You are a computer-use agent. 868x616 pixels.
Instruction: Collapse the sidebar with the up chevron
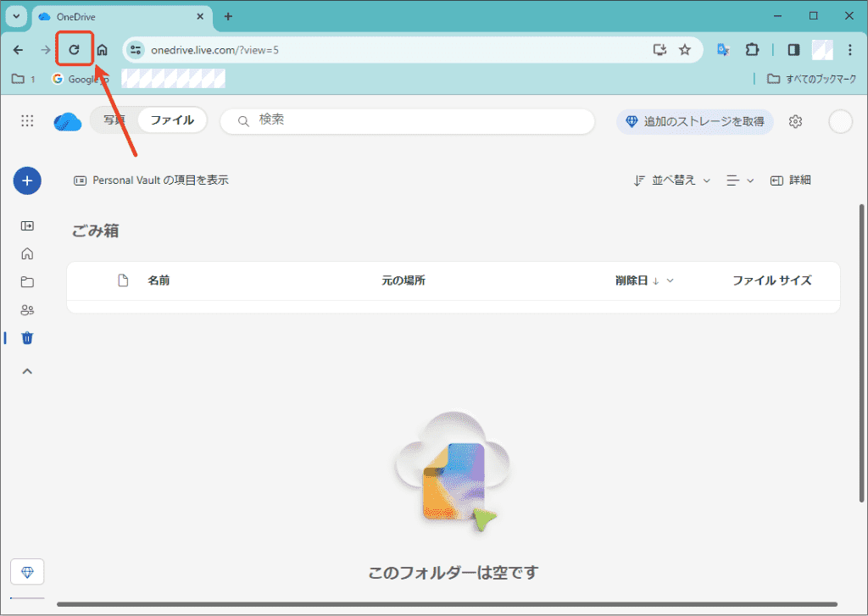[27, 371]
